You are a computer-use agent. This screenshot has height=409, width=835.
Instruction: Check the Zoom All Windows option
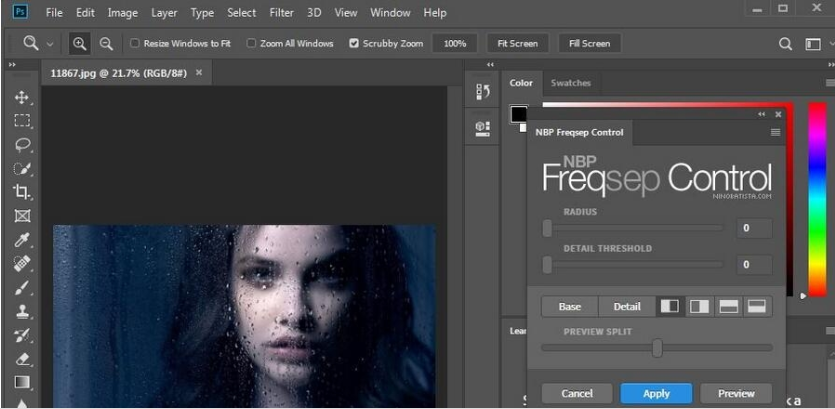pos(251,44)
